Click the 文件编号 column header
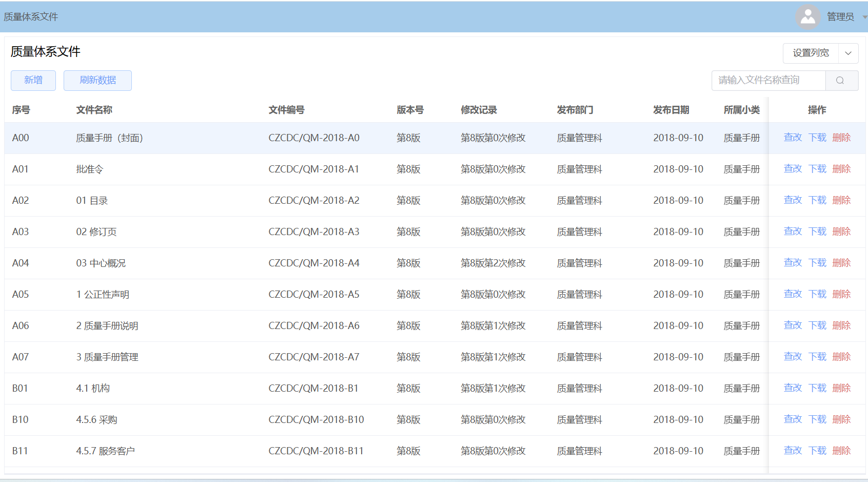This screenshot has height=482, width=868. point(286,110)
